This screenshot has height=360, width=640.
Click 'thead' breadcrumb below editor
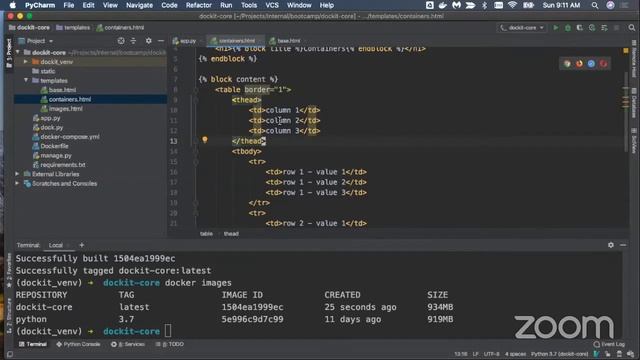click(231, 233)
